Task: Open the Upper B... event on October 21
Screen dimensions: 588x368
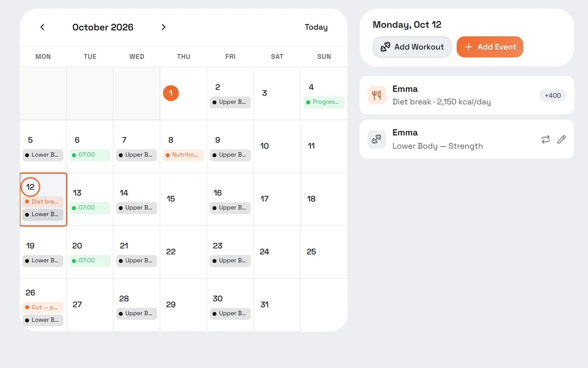Action: tap(137, 261)
